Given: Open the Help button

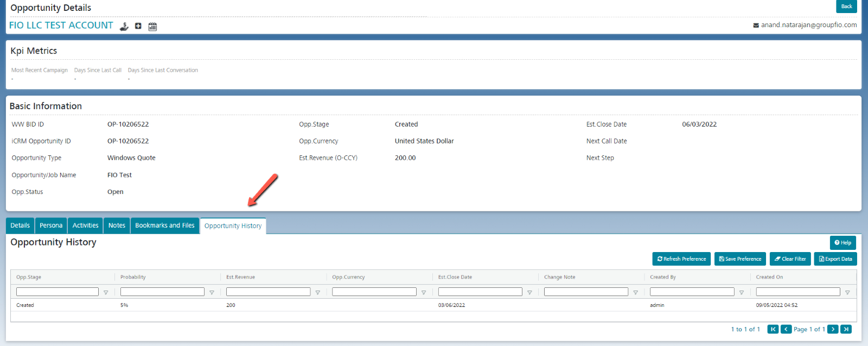Looking at the screenshot, I should coord(843,243).
